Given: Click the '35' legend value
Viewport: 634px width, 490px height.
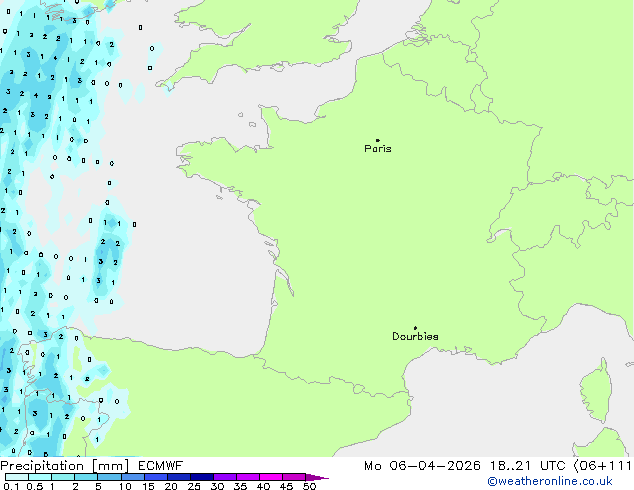Looking at the screenshot, I should (240, 486).
